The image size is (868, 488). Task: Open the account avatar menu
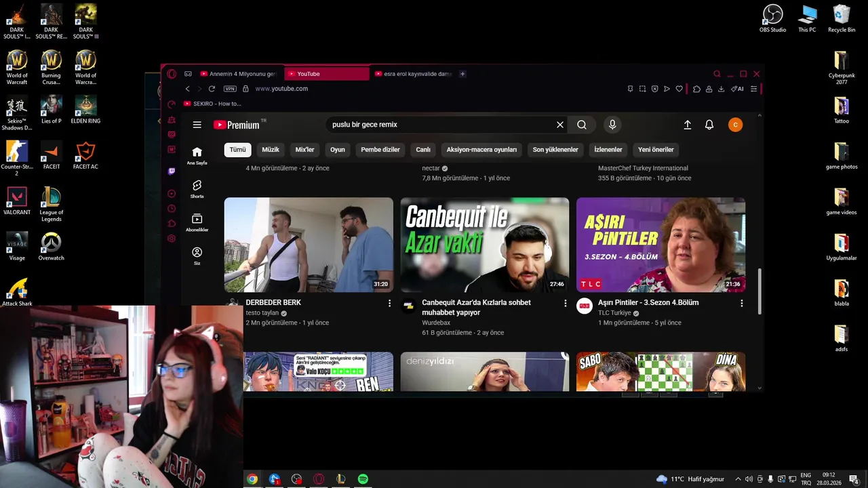tap(735, 125)
